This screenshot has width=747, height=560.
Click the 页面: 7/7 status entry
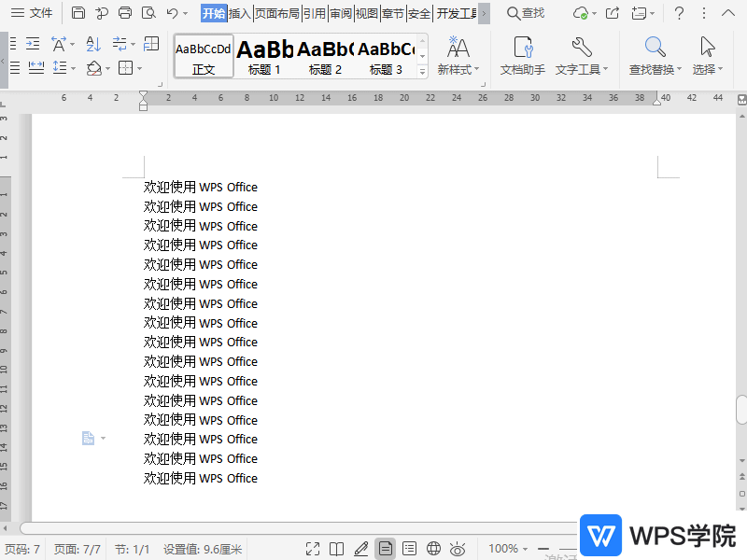pyautogui.click(x=77, y=549)
